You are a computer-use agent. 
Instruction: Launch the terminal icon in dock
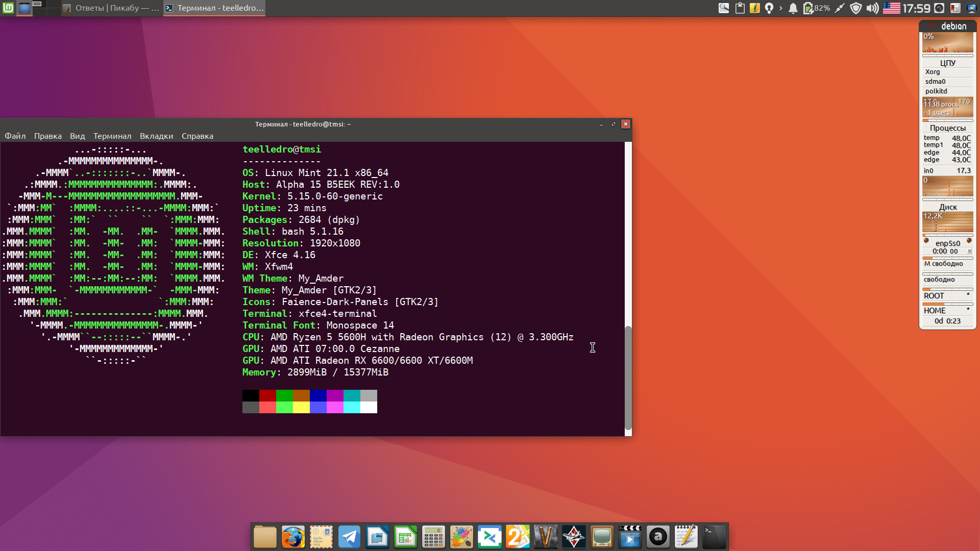[x=714, y=537]
